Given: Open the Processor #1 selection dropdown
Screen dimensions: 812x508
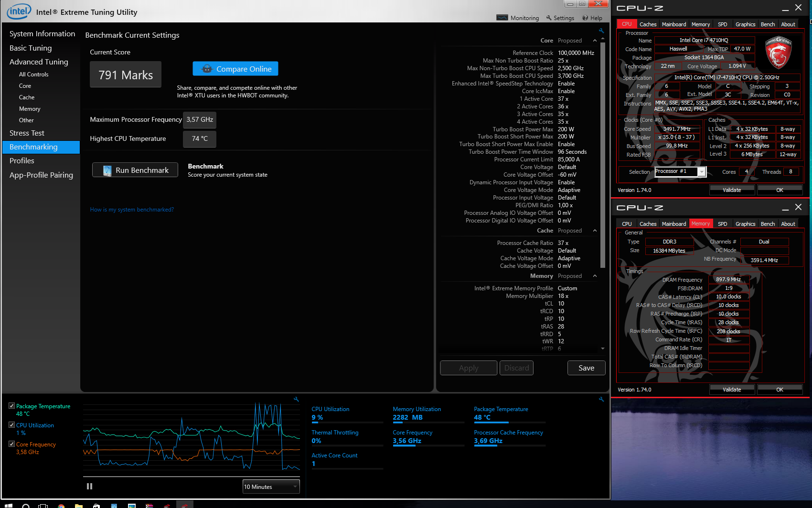Looking at the screenshot, I should pyautogui.click(x=680, y=171).
